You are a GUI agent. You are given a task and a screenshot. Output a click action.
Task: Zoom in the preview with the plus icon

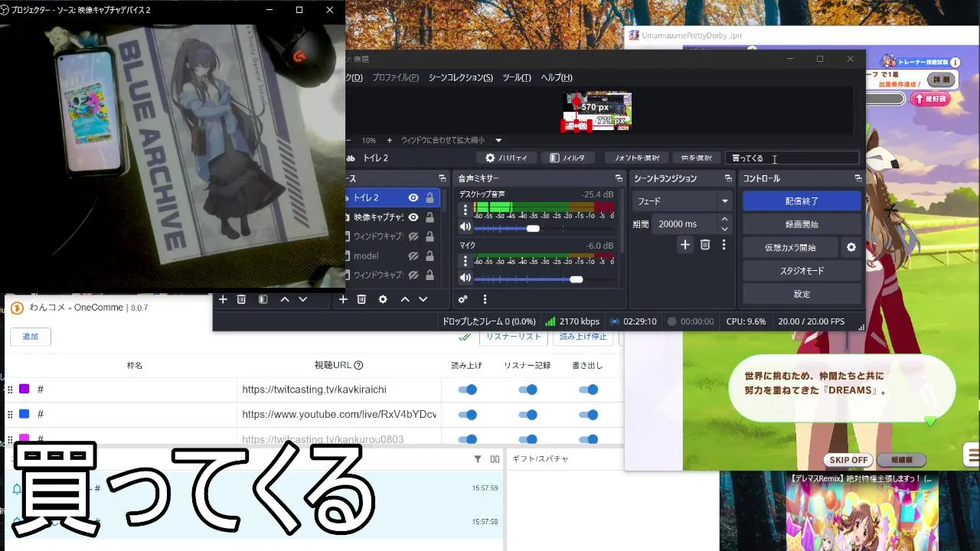[389, 140]
